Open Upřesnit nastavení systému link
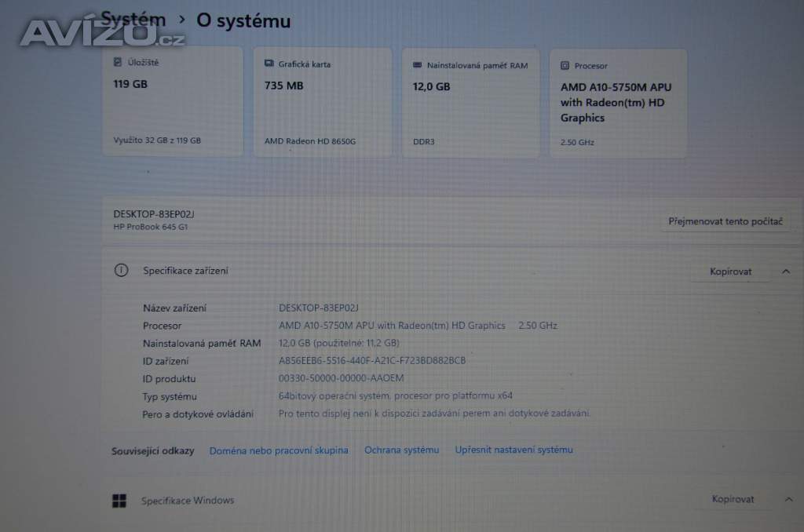This screenshot has height=532, width=804. point(513,450)
